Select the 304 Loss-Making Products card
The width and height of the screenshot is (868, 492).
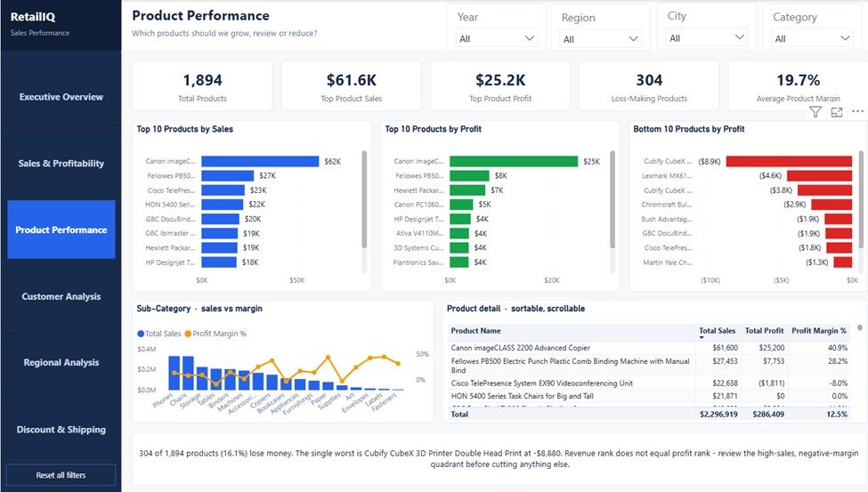click(649, 85)
